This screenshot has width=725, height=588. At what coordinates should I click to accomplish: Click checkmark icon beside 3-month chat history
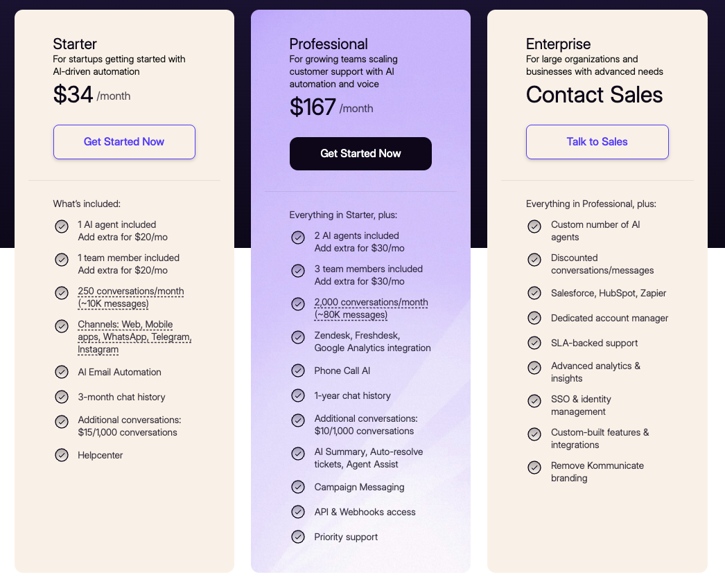[62, 397]
